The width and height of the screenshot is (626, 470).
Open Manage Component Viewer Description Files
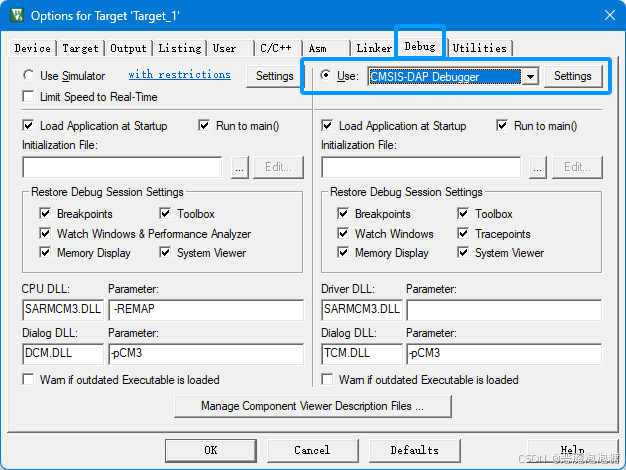tap(313, 406)
